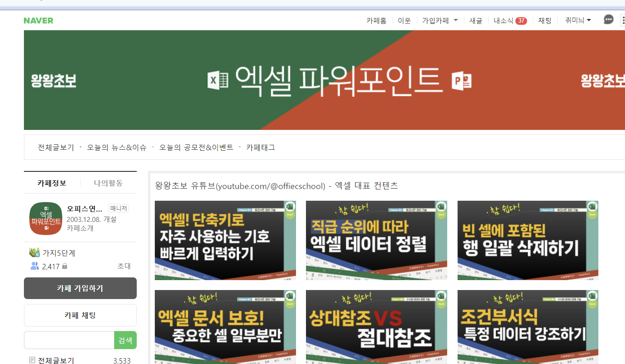
Task: Click the 카페 가입하기 button
Action: tap(80, 288)
